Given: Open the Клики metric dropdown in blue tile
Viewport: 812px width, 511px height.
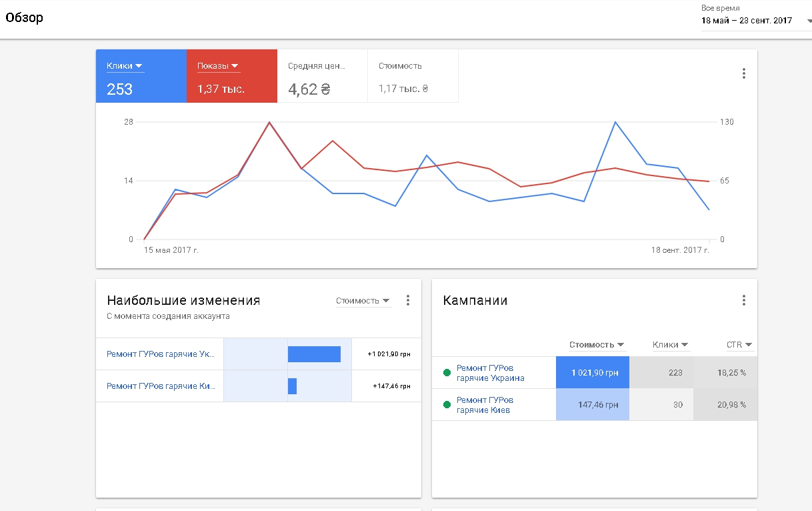Looking at the screenshot, I should (x=125, y=66).
